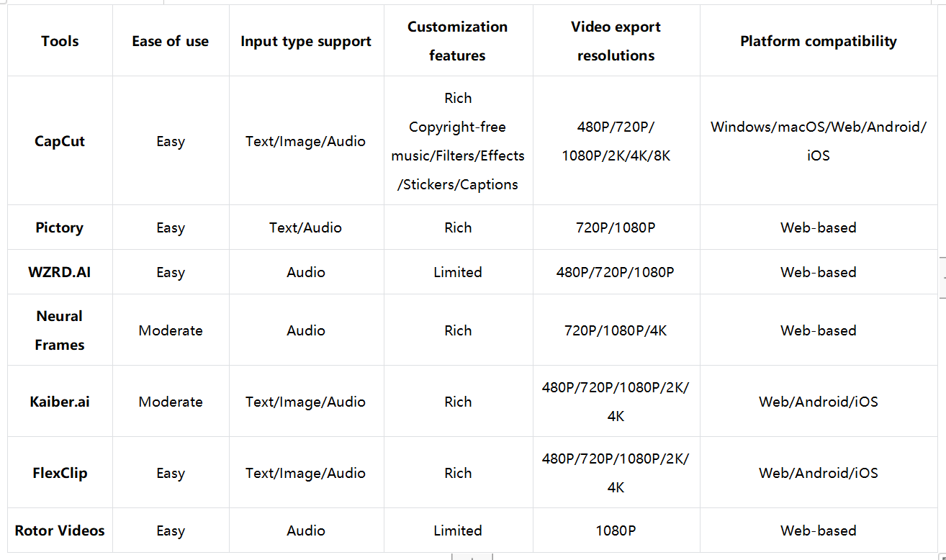Click the Pictory tool name cell
Image resolution: width=946 pixels, height=560 pixels.
(x=60, y=227)
